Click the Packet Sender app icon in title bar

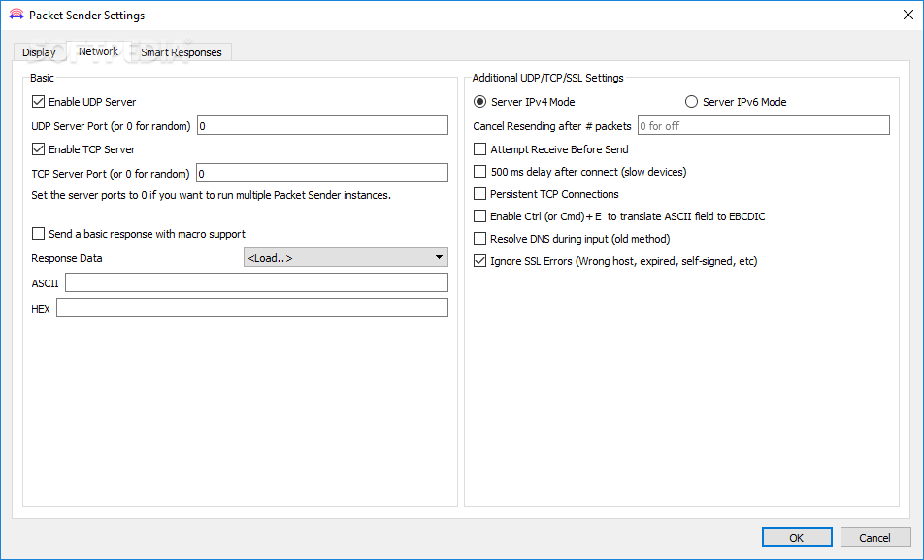point(16,15)
